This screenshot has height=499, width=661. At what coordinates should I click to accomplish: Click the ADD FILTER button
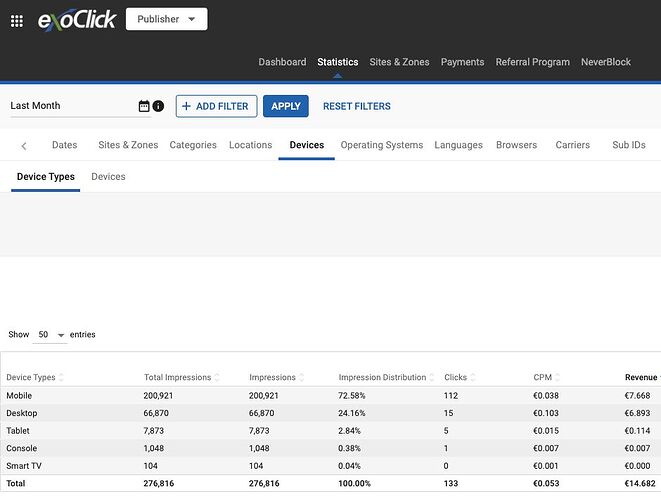216,106
